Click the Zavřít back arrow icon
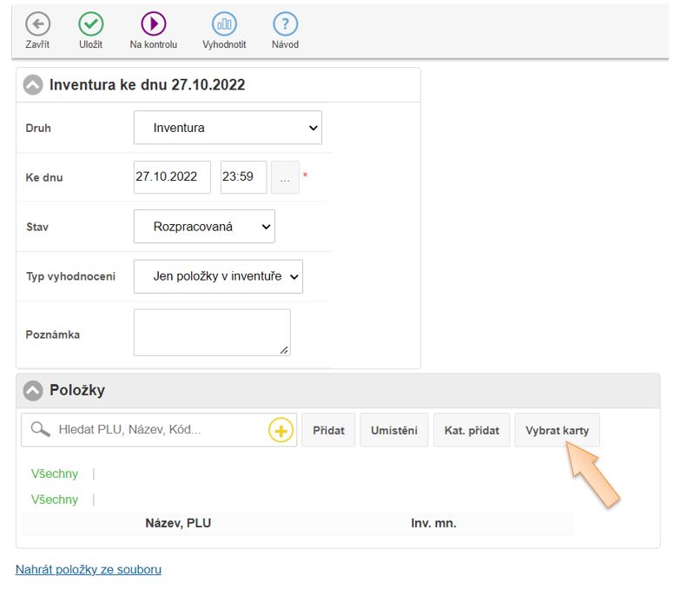This screenshot has width=673, height=616. tap(37, 24)
